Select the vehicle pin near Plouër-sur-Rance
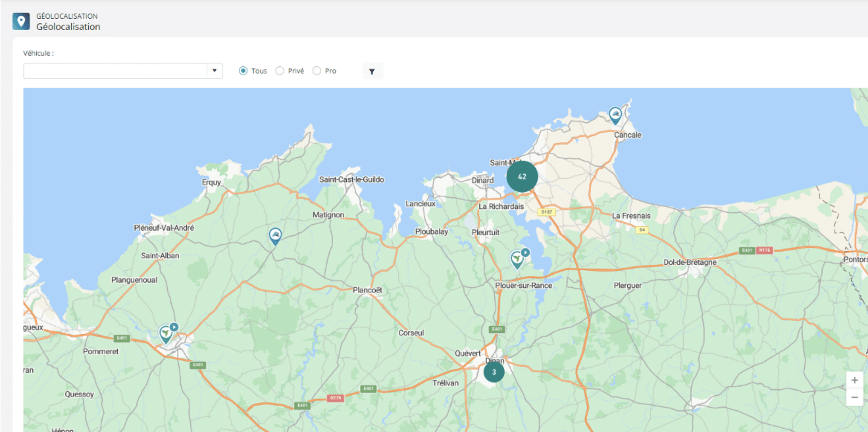The image size is (868, 432). pyautogui.click(x=517, y=260)
